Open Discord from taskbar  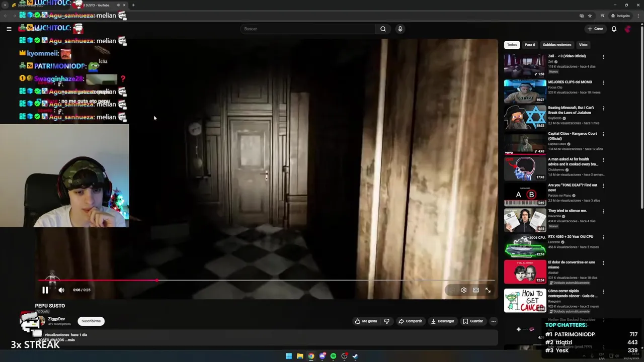tap(322, 356)
